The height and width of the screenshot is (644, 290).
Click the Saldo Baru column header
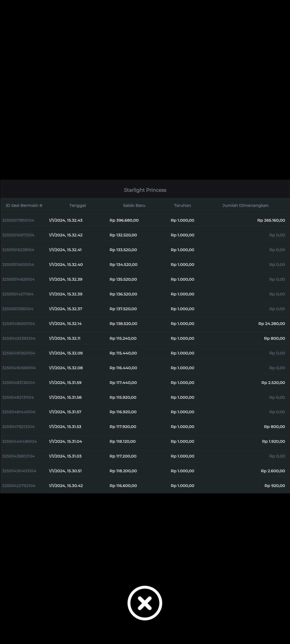pos(134,206)
